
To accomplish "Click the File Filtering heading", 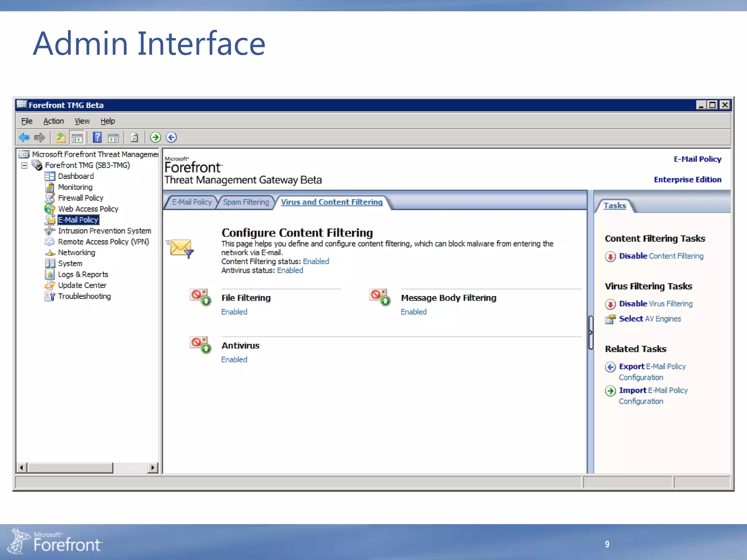I will (246, 298).
